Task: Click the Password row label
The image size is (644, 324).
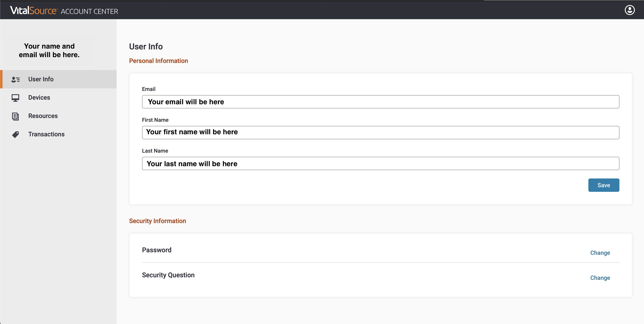Action: tap(157, 250)
